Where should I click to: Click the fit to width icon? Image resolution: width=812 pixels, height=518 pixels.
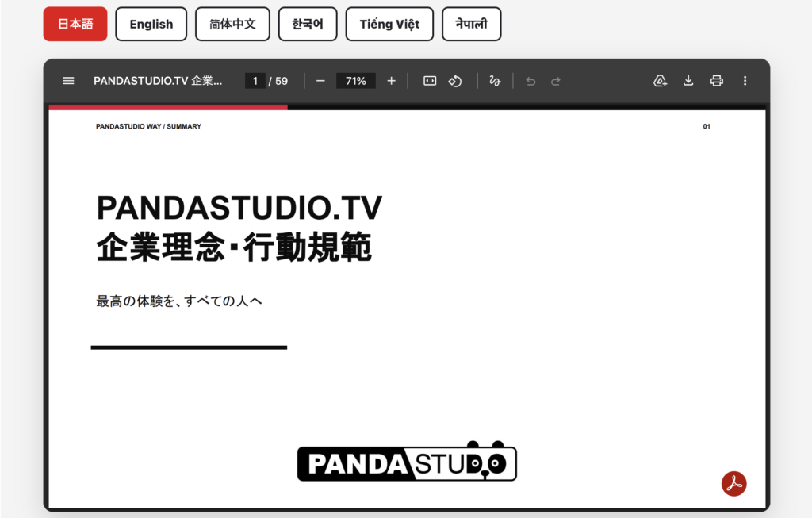(x=430, y=81)
